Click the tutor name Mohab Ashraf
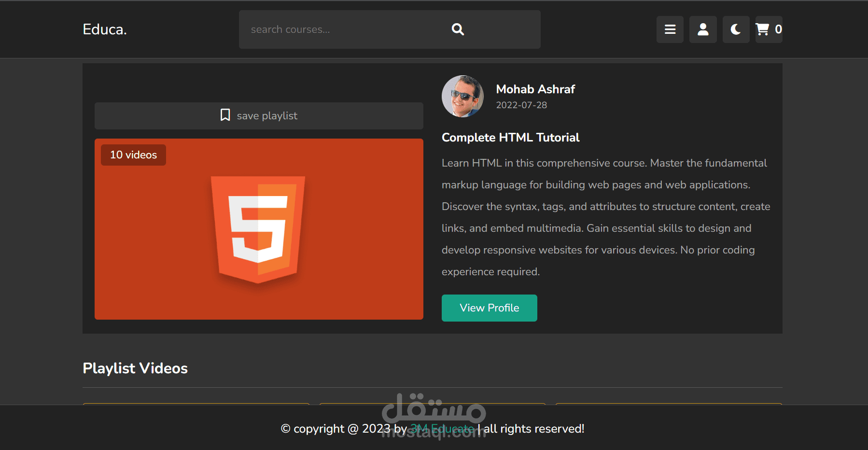 (535, 89)
